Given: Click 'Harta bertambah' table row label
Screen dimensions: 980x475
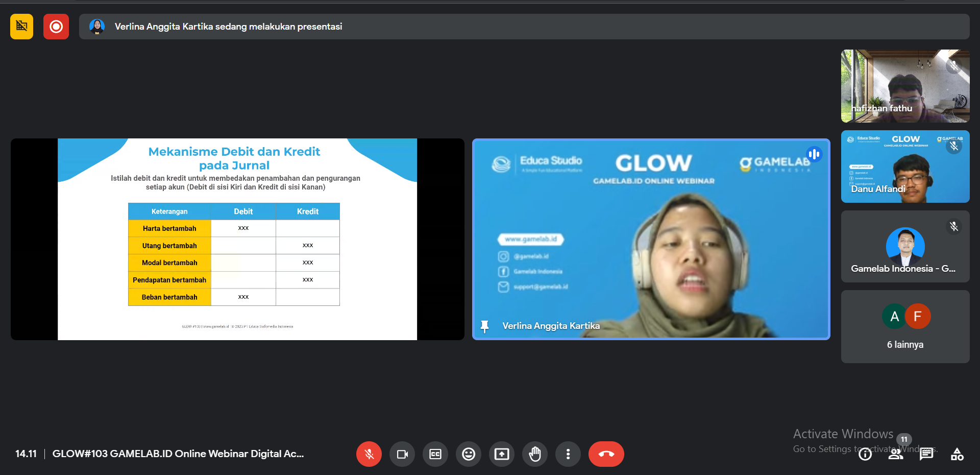Looking at the screenshot, I should (x=169, y=228).
